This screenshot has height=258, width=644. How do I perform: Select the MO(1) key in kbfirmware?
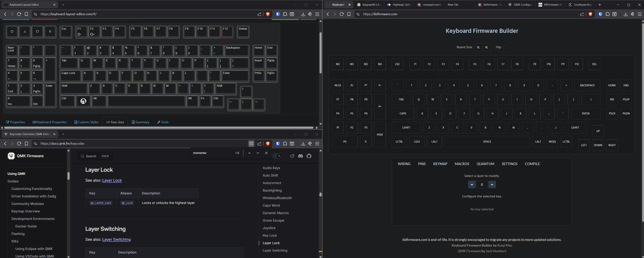[x=552, y=142]
